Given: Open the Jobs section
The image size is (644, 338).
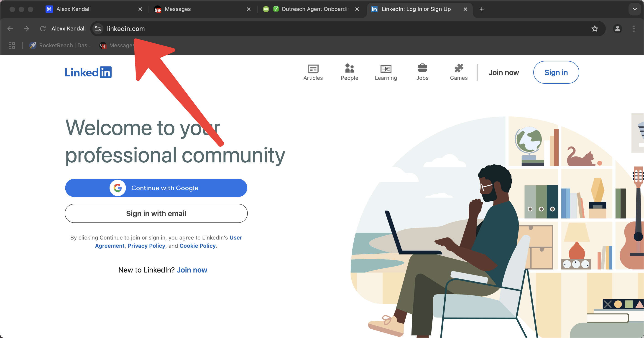Looking at the screenshot, I should (422, 72).
